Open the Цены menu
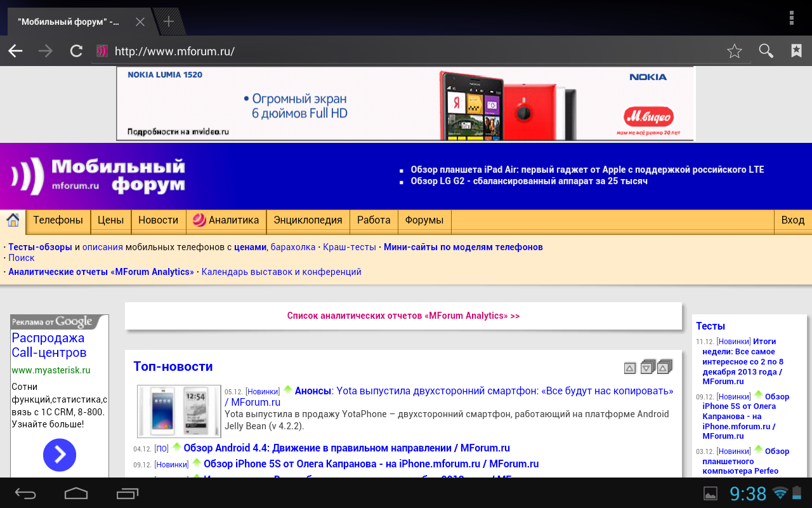Viewport: 812px width, 508px height. 111,220
